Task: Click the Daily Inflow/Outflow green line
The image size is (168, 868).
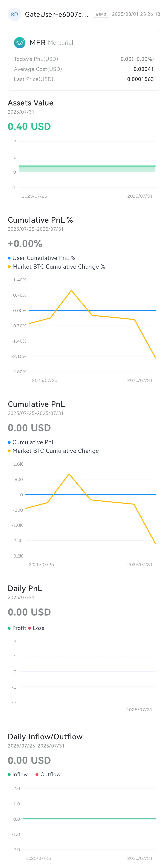Action: click(89, 819)
